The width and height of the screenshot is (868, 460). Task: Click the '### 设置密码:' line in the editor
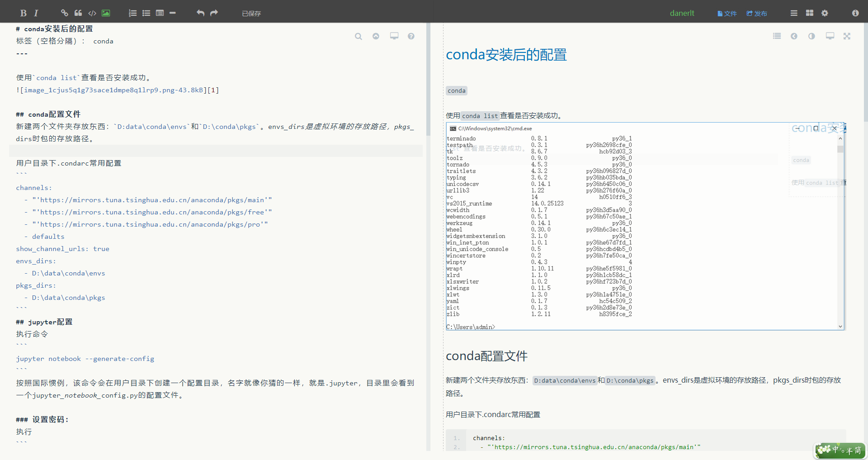coord(42,420)
